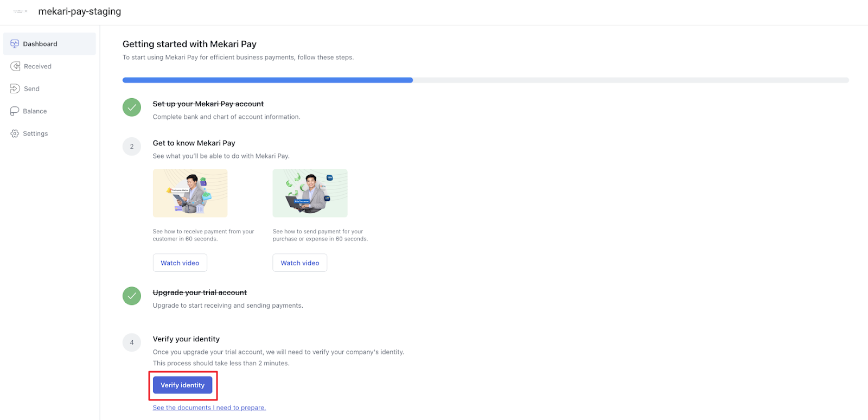
Task: Click the Settings gear icon in sidebar
Action: [x=15, y=133]
